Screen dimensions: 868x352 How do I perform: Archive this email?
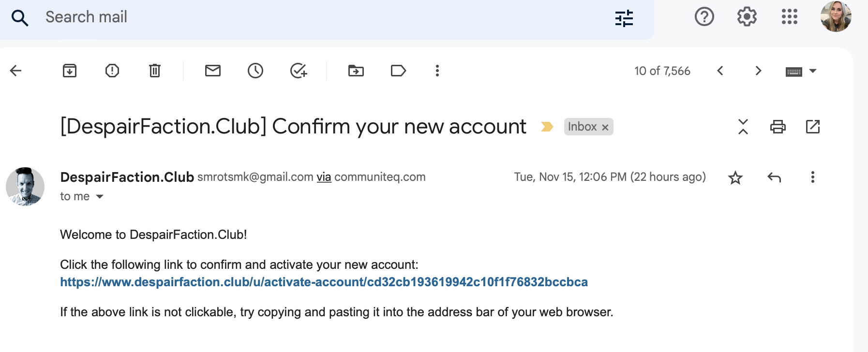tap(70, 71)
